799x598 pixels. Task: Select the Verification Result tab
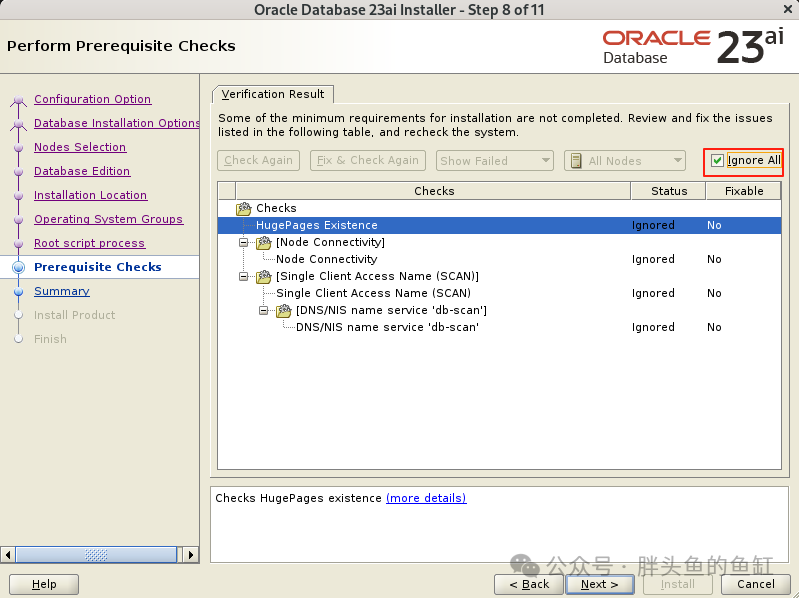pyautogui.click(x=273, y=94)
